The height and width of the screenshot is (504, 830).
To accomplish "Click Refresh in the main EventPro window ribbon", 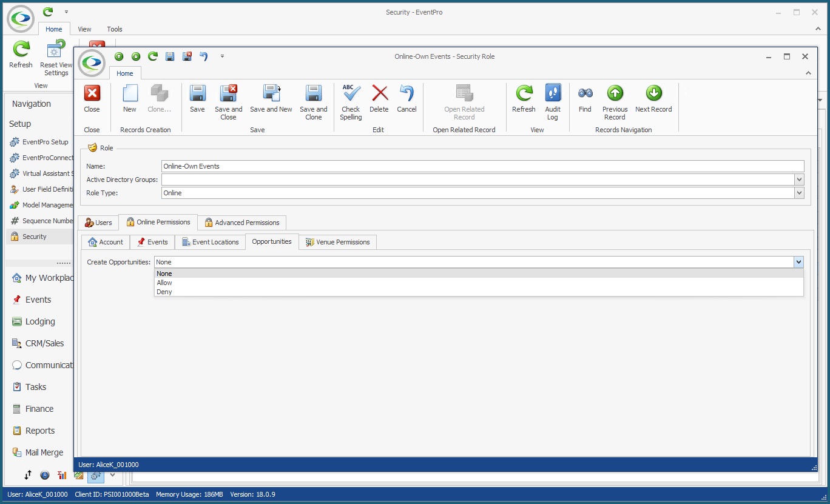I will (21, 55).
